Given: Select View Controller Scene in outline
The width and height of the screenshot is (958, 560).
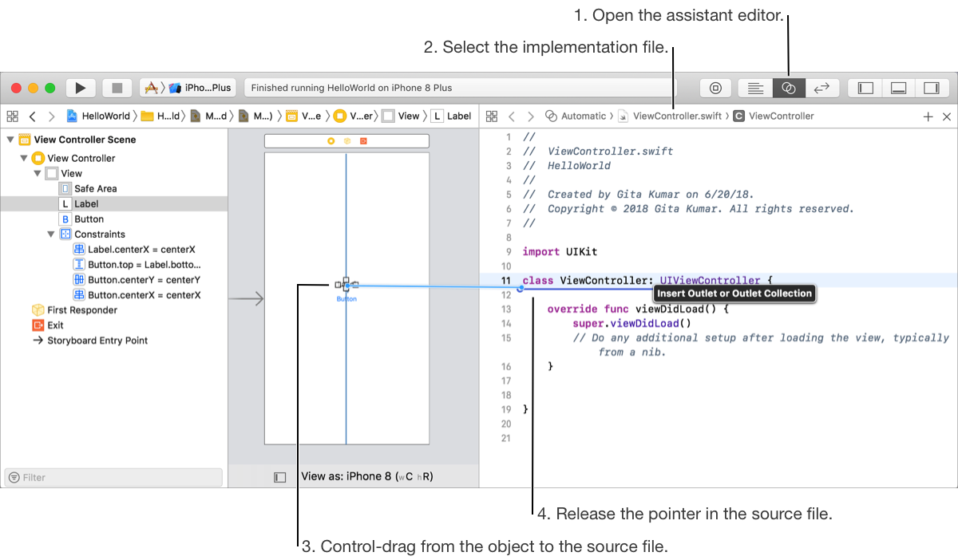Looking at the screenshot, I should (x=85, y=140).
